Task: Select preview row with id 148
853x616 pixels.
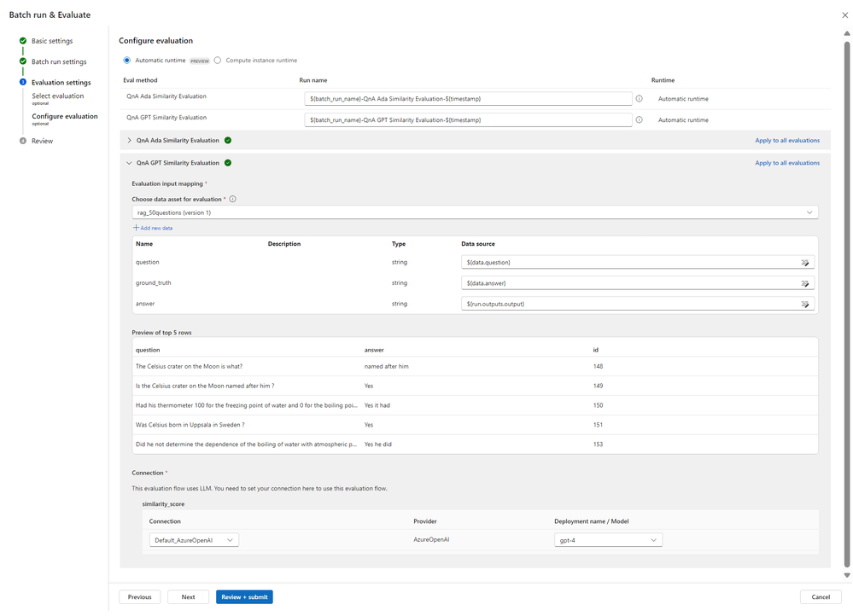Action: 475,367
